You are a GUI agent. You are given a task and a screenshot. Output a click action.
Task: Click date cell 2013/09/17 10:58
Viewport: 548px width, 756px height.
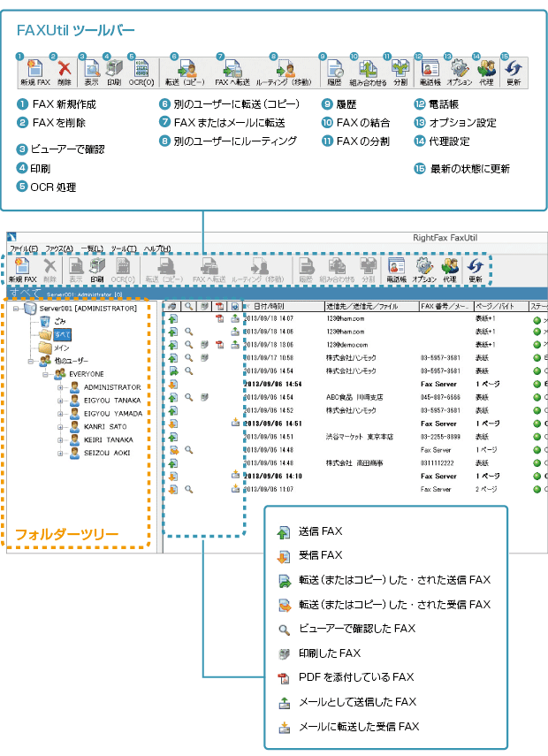tap(269, 358)
